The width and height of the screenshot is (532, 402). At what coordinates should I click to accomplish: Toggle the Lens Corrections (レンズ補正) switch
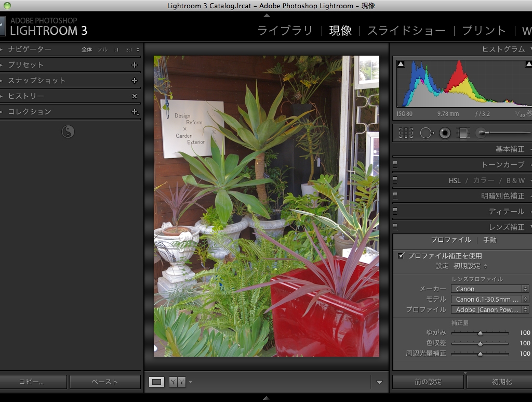click(x=395, y=227)
